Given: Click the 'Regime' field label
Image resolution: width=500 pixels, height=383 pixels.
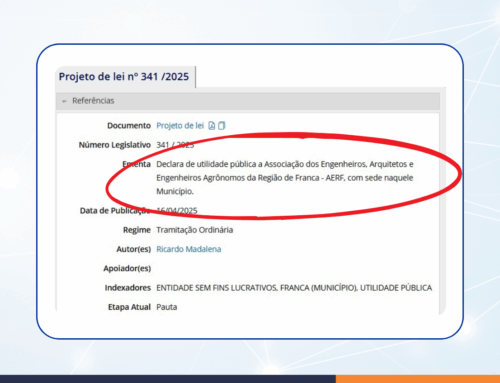Looking at the screenshot, I should point(137,230).
